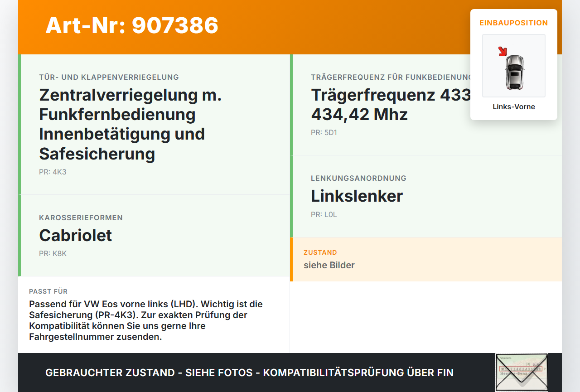This screenshot has width=580, height=392.
Task: Click the EINBAUPOSITION title
Action: [514, 23]
